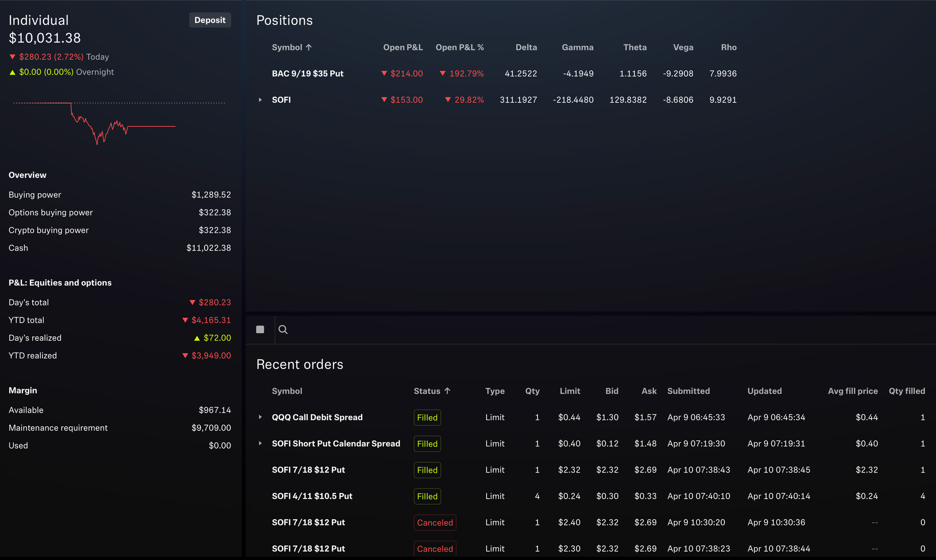Open the search icon above Recent orders
The image size is (936, 560).
283,330
